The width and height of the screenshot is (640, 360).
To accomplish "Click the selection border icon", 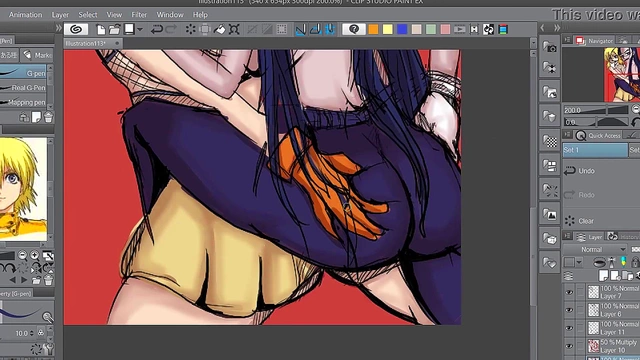I will click(282, 29).
